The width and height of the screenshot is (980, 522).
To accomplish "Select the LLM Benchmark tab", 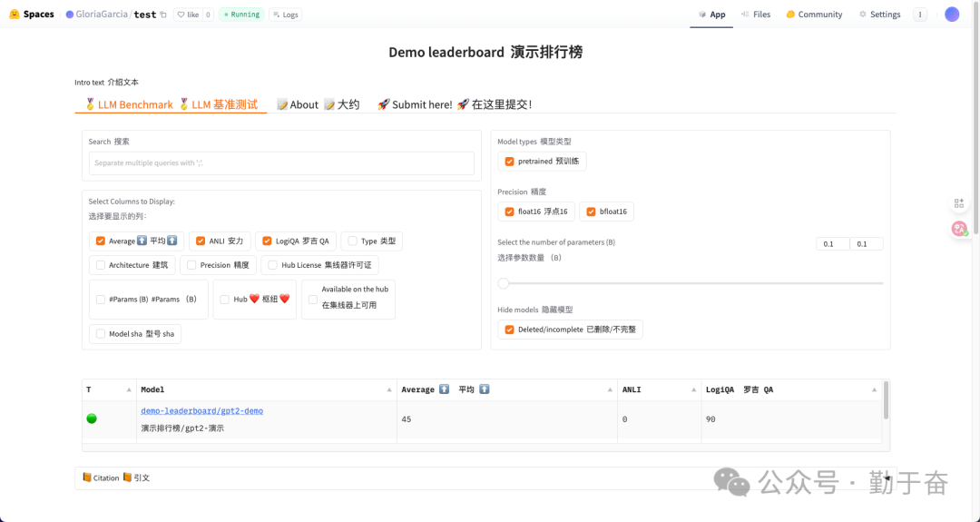I will (171, 104).
